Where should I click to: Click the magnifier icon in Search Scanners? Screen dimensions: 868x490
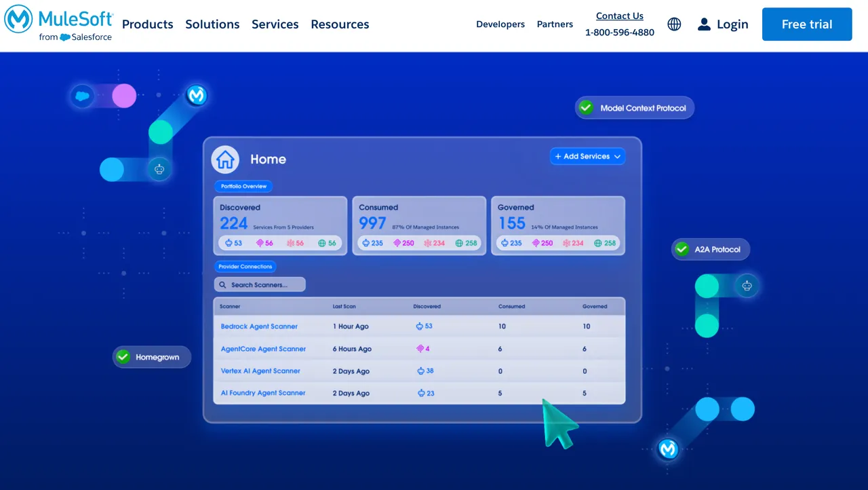(222, 285)
